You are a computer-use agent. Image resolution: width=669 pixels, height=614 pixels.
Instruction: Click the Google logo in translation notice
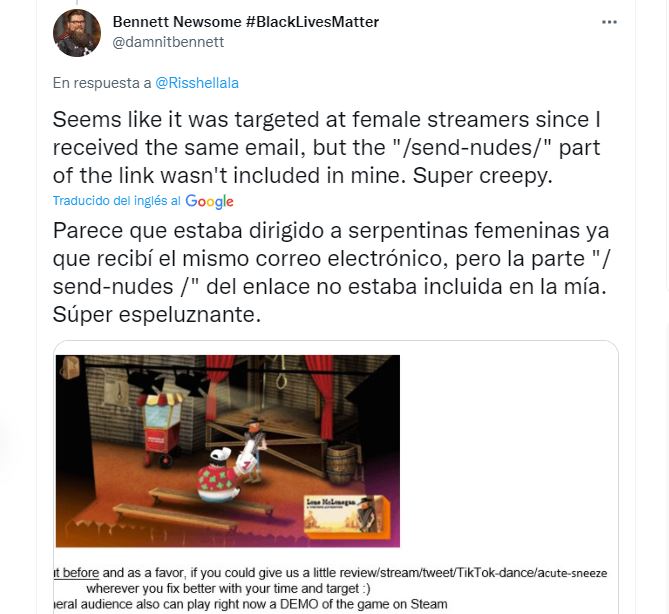coord(209,201)
